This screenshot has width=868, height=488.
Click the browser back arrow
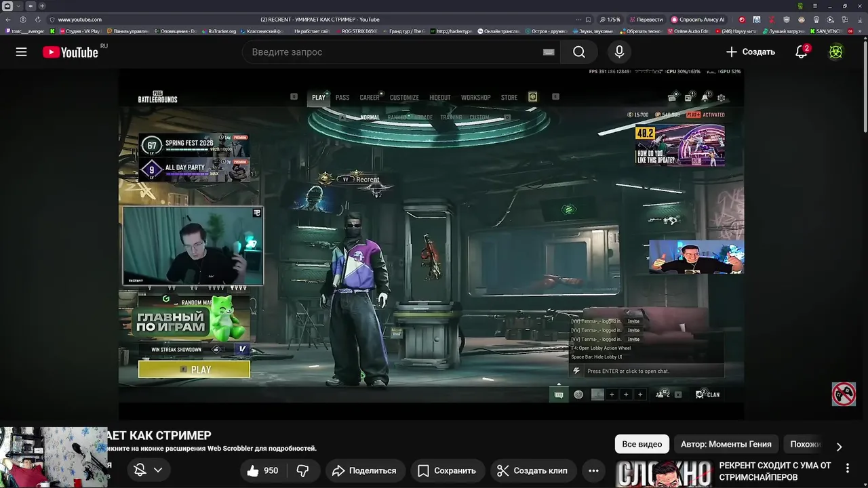pyautogui.click(x=8, y=20)
